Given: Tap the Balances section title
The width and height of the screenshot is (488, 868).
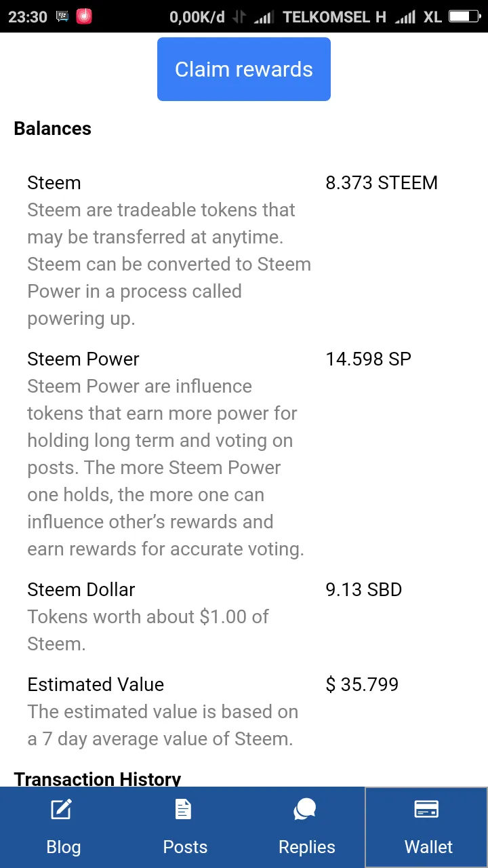Looking at the screenshot, I should point(52,129).
